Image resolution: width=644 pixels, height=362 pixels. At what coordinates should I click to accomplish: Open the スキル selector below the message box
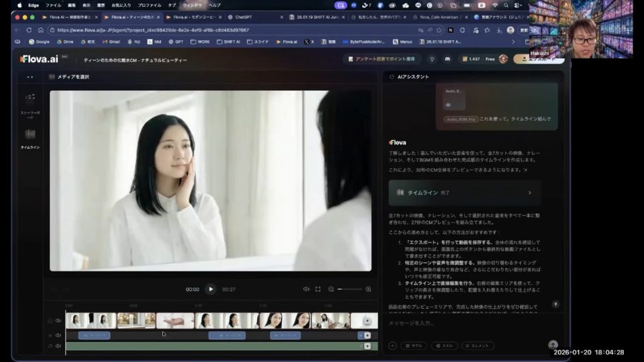pyautogui.click(x=444, y=346)
